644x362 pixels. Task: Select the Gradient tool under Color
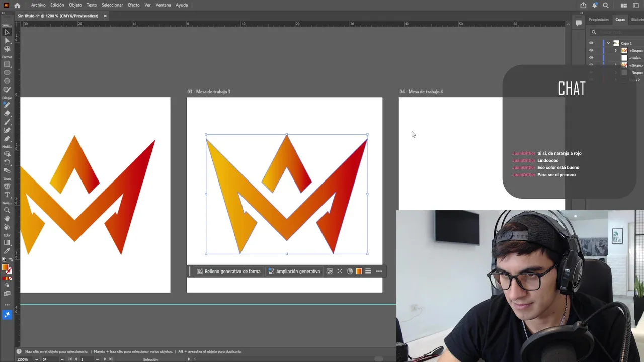[7, 242]
